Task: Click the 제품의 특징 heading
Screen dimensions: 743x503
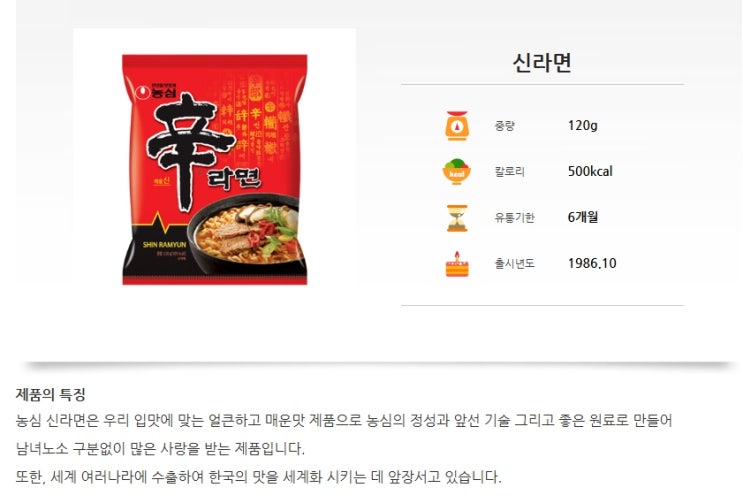Action: pos(50,394)
